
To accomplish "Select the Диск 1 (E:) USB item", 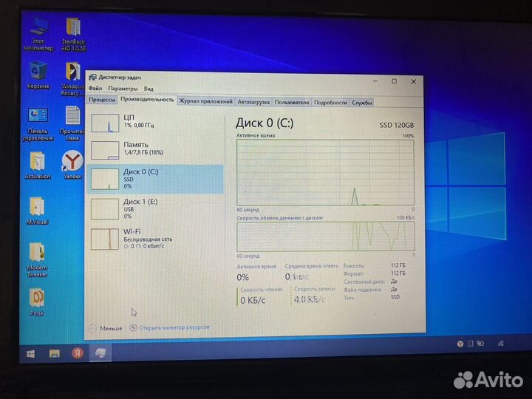I will pyautogui.click(x=156, y=208).
